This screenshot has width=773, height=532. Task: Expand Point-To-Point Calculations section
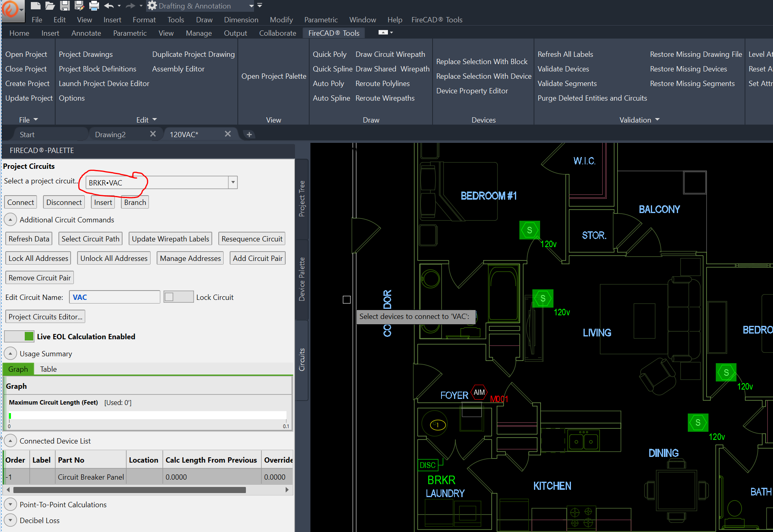pyautogui.click(x=11, y=504)
